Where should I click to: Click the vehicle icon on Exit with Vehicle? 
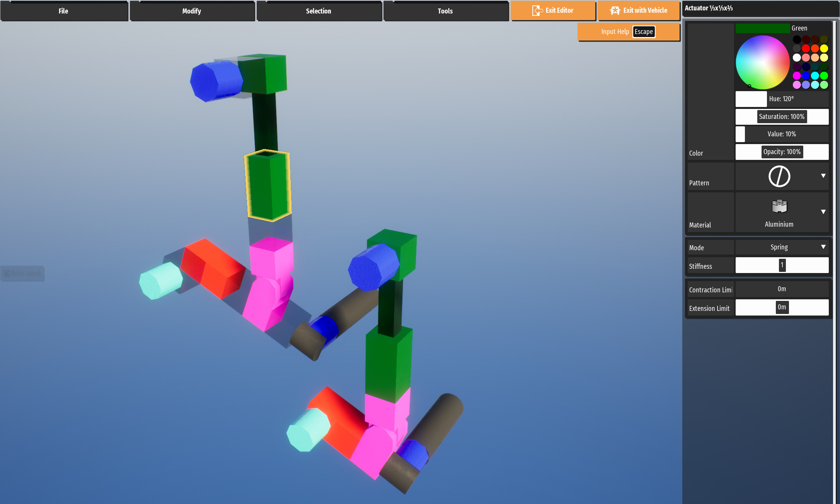click(x=615, y=10)
